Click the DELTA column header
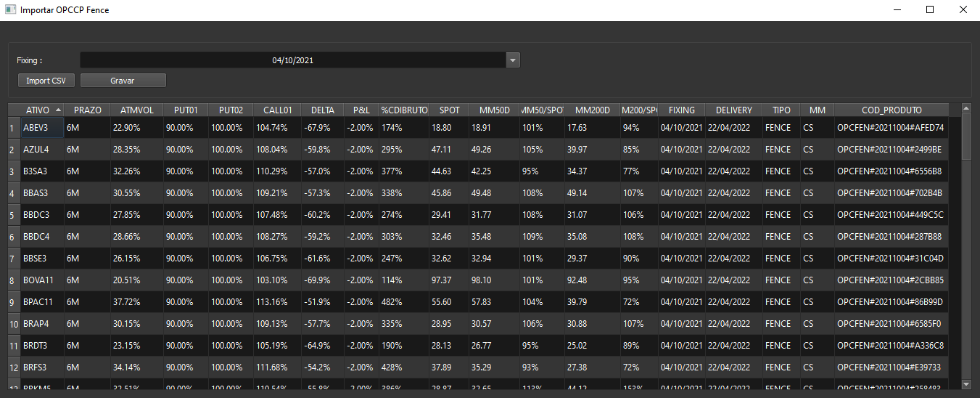Screen dimensions: 980x398 pos(322,110)
